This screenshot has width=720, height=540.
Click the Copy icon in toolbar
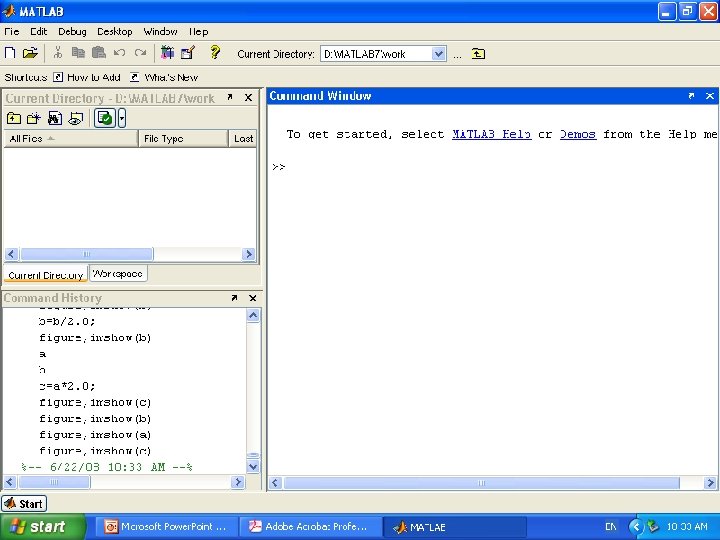coord(79,53)
